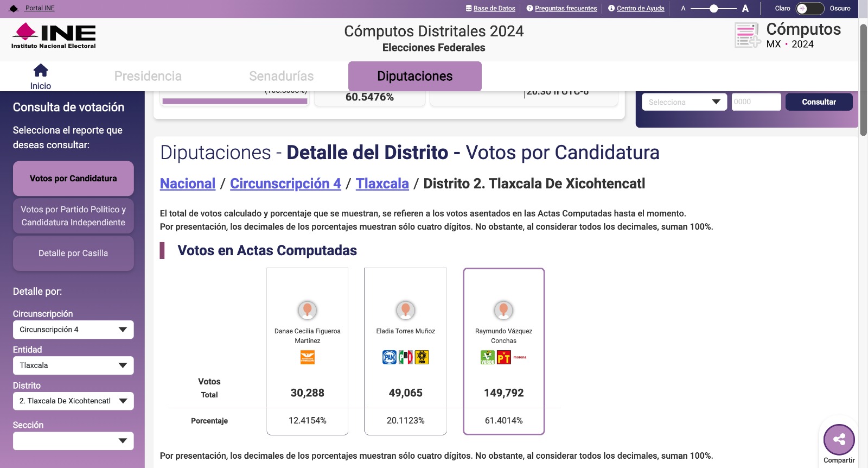Click the PAN party logo
This screenshot has width=868, height=468.
(390, 357)
